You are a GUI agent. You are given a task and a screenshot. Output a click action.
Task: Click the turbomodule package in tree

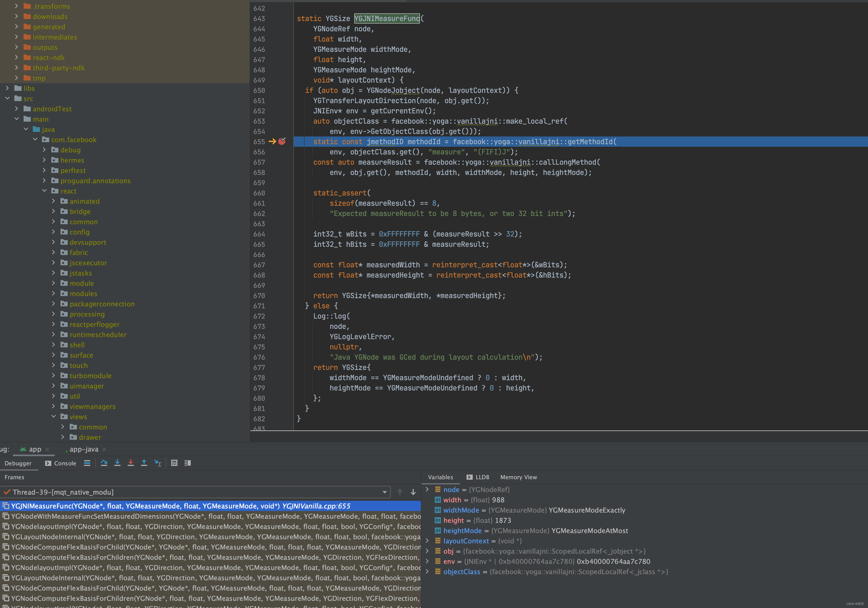pyautogui.click(x=90, y=376)
